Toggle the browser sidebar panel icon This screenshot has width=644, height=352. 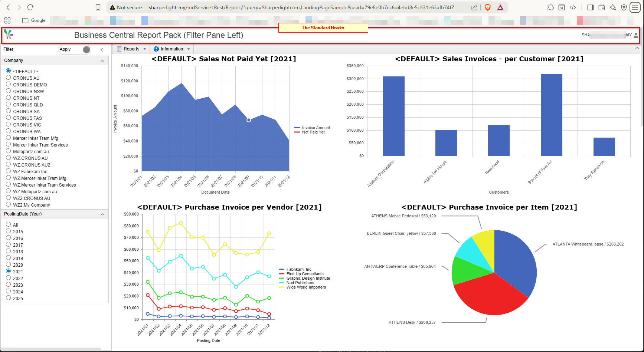click(x=590, y=7)
